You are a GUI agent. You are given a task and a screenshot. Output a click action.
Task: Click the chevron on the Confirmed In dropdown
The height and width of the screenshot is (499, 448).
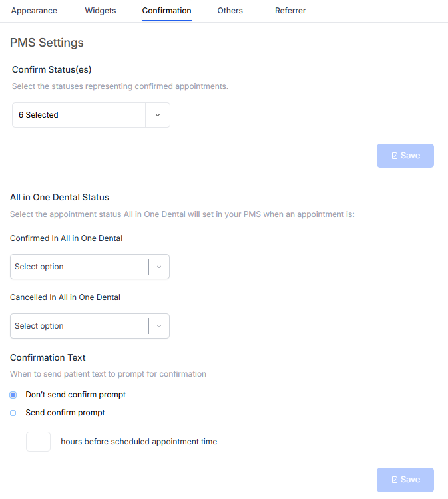coord(159,267)
